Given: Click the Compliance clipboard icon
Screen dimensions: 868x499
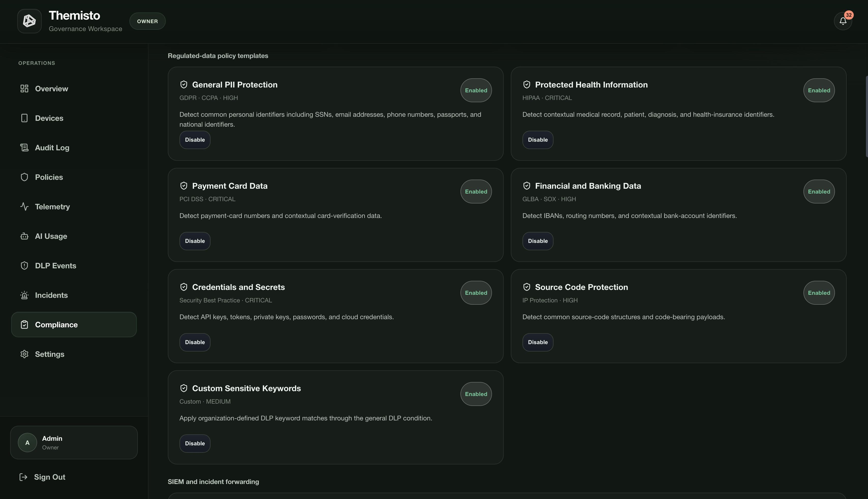Looking at the screenshot, I should click(24, 325).
